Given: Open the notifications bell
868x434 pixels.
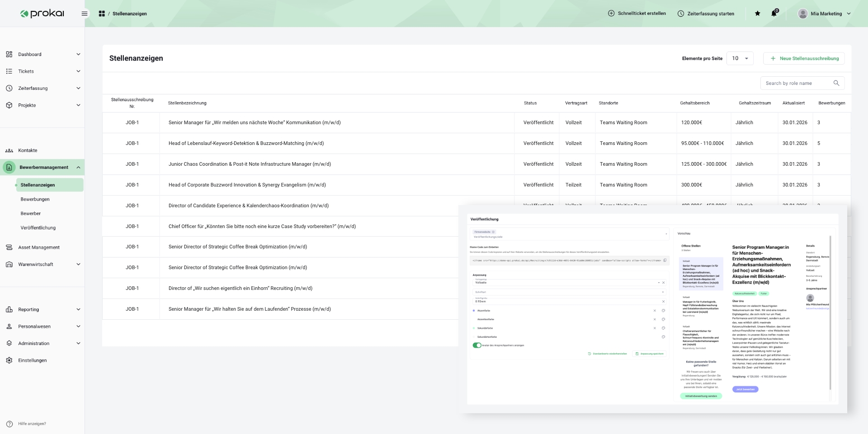Looking at the screenshot, I should point(774,14).
